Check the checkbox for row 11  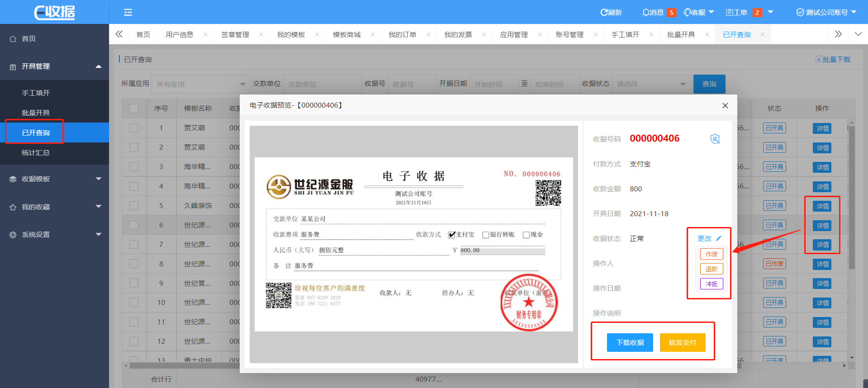point(134,322)
